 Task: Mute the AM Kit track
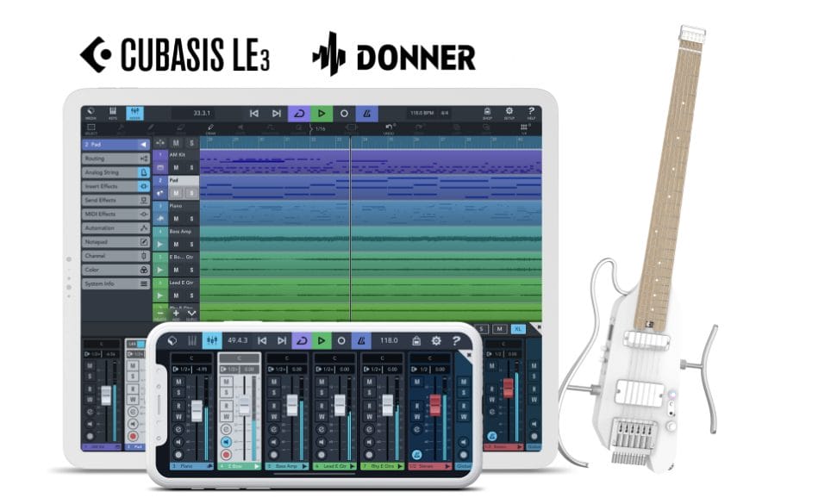176,167
